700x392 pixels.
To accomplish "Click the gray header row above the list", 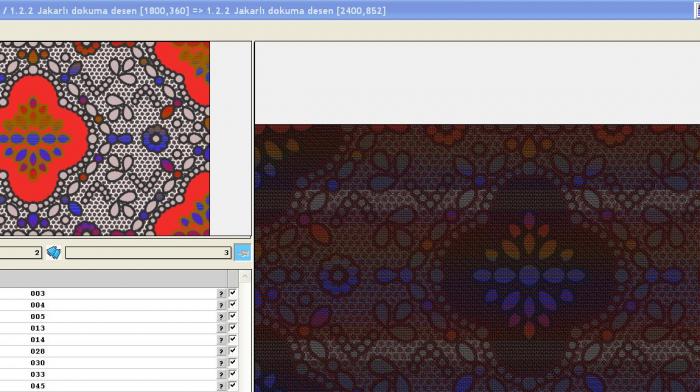I will (x=114, y=279).
